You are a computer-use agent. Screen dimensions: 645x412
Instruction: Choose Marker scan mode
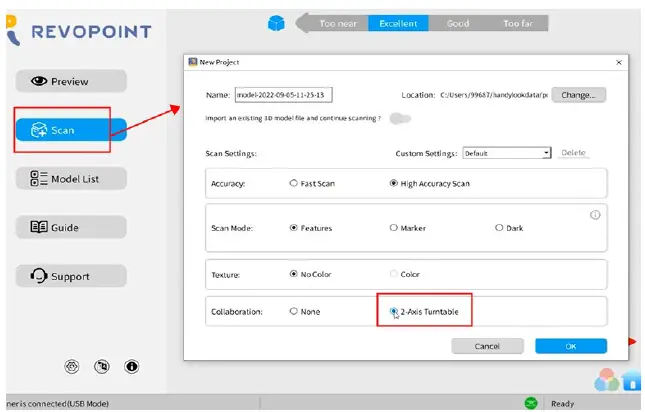(408, 228)
